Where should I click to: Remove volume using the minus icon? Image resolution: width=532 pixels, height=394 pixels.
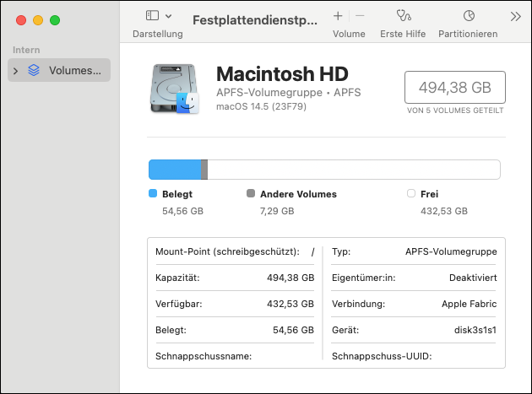pyautogui.click(x=360, y=16)
